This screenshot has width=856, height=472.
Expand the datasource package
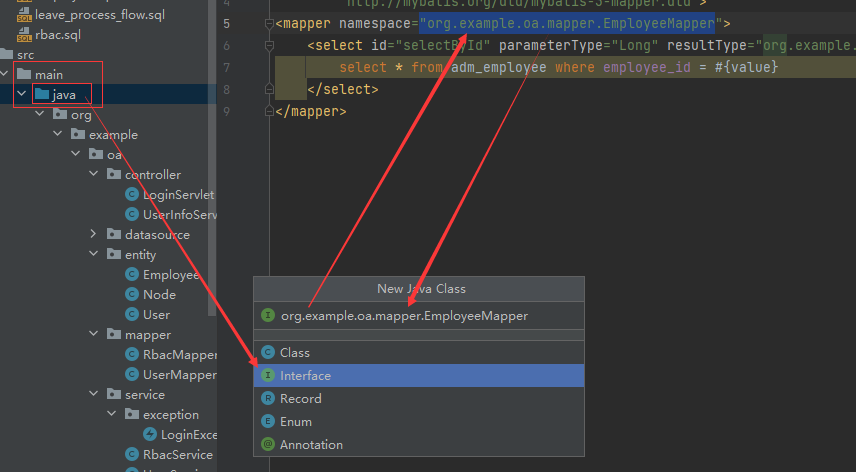point(94,235)
